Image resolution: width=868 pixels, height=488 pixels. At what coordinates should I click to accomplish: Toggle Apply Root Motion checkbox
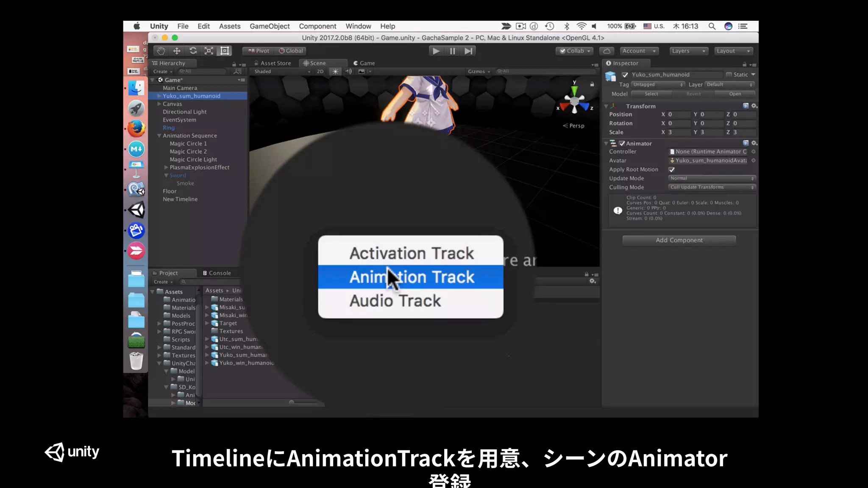pos(671,169)
